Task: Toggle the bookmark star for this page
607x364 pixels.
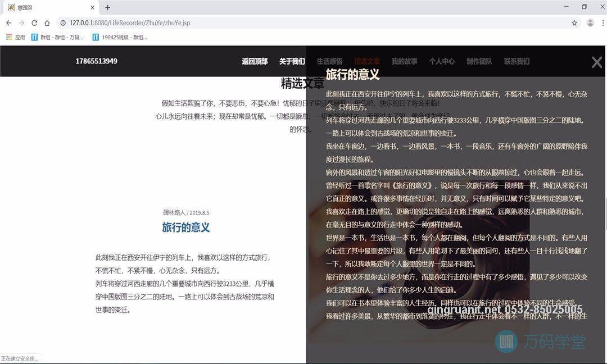Action: coord(573,23)
